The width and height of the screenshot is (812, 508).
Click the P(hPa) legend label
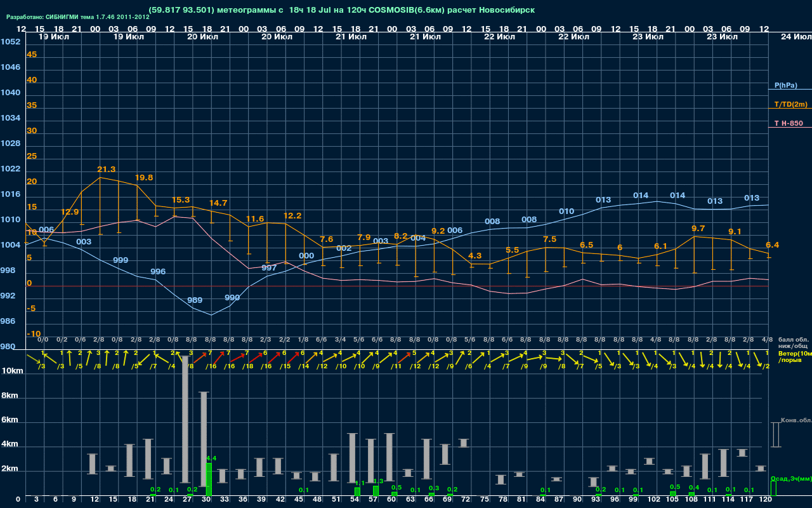785,85
